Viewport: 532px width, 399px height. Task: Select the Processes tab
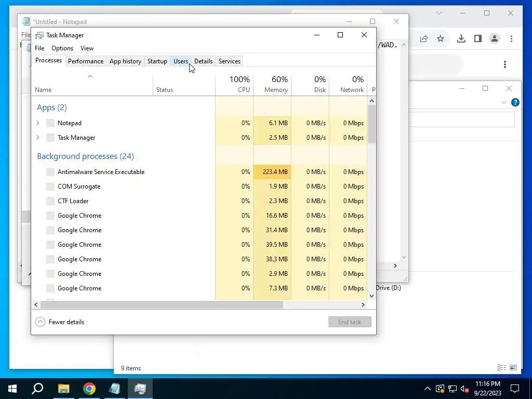pos(48,60)
